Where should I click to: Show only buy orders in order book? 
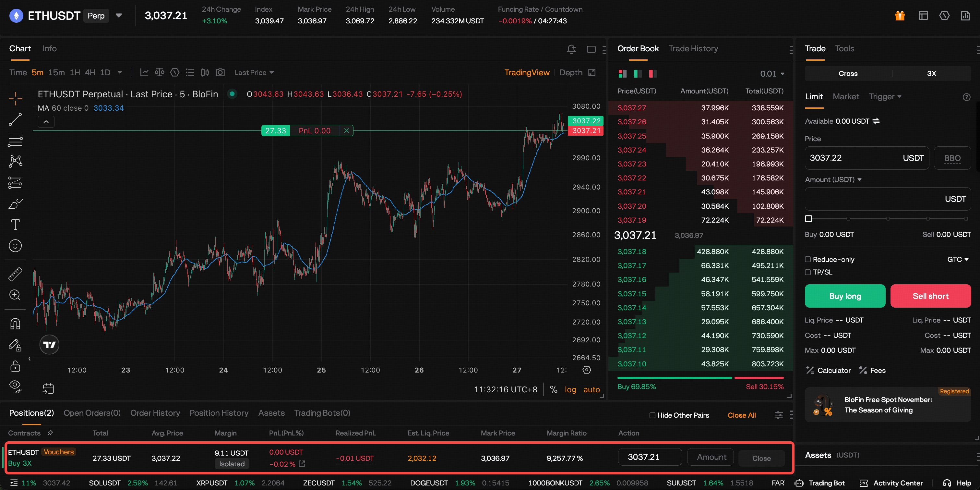point(638,73)
